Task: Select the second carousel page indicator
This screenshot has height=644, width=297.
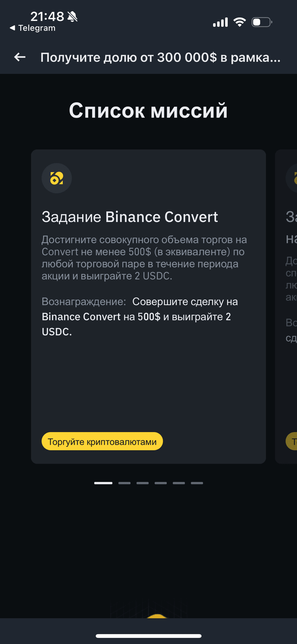Action: tap(124, 483)
